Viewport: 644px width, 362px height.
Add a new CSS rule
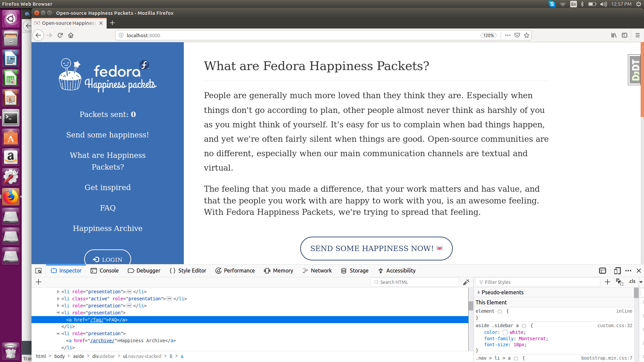tap(607, 282)
